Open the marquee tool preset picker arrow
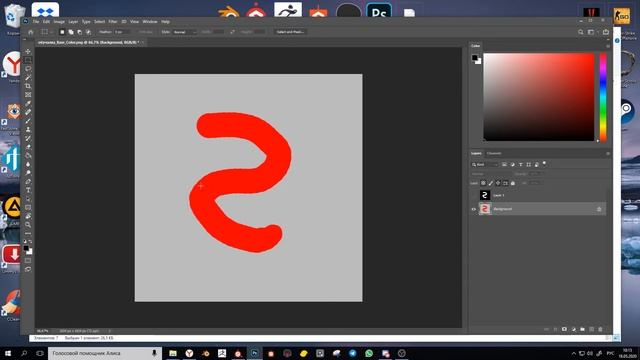The height and width of the screenshot is (360, 640). 52,32
